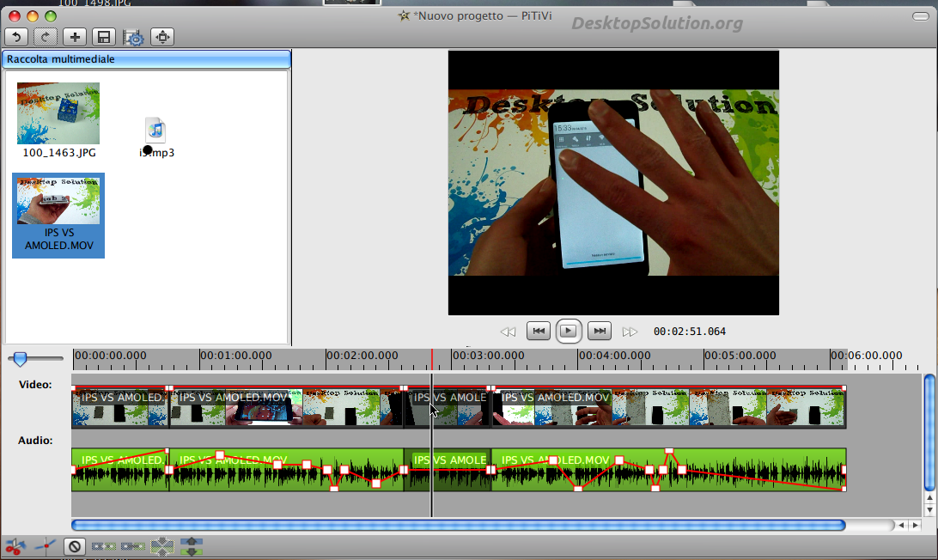Click the align up-down arrows icon
The image size is (938, 560).
(192, 546)
